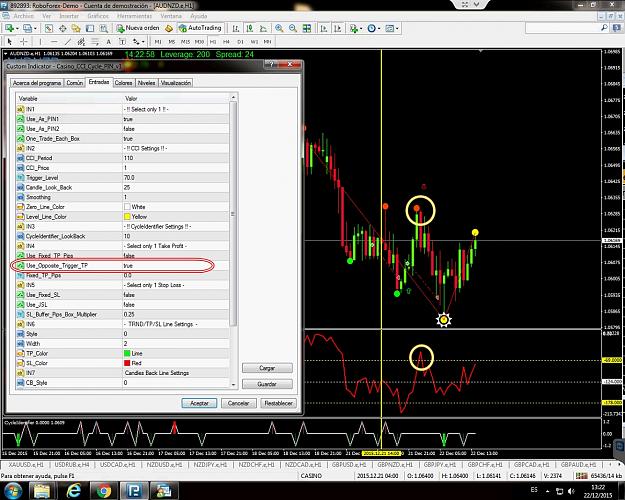Select the SL_Color Red swatch
Image resolution: width=625 pixels, height=500 pixels.
127,363
